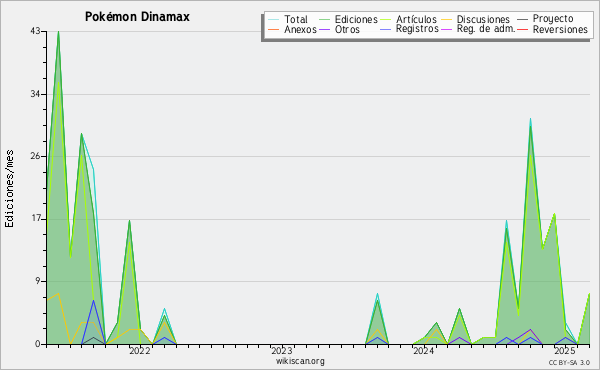Click the 'Reversiones' legend entry
This screenshot has width=600, height=370.
560,29
